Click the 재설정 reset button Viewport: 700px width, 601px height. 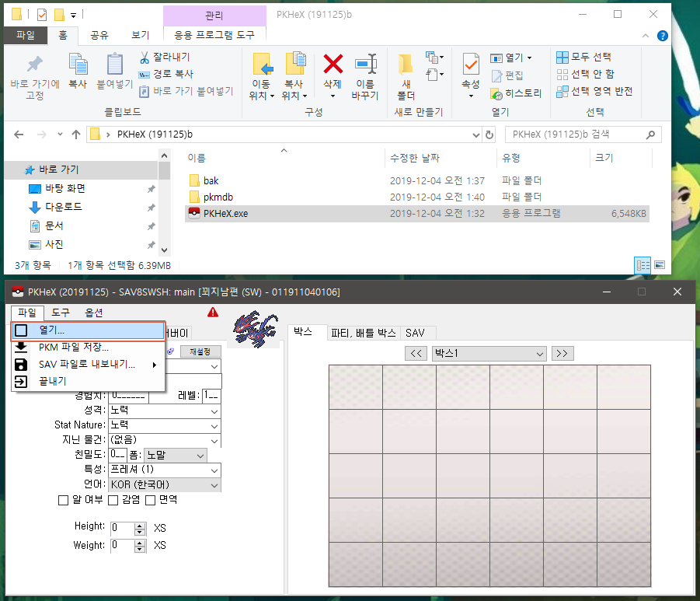point(200,351)
